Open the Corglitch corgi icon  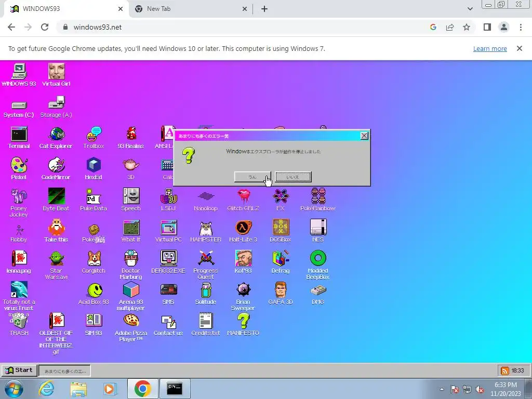[x=94, y=262]
